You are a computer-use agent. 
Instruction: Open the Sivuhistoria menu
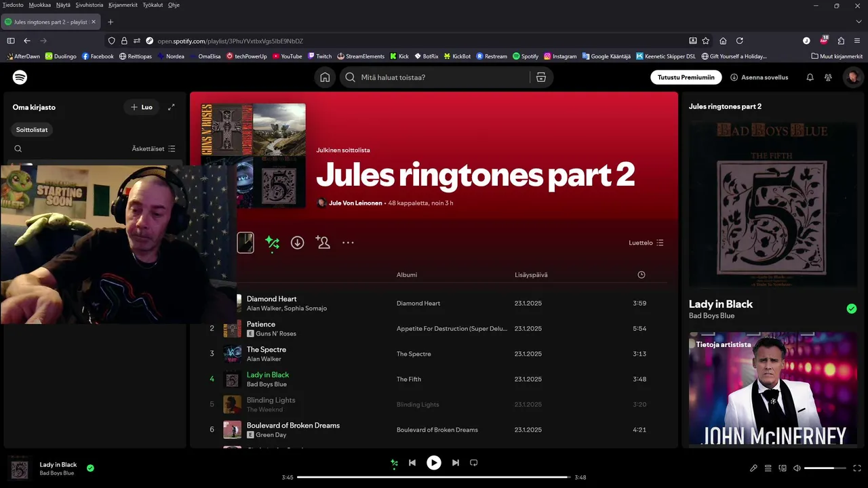click(x=90, y=5)
